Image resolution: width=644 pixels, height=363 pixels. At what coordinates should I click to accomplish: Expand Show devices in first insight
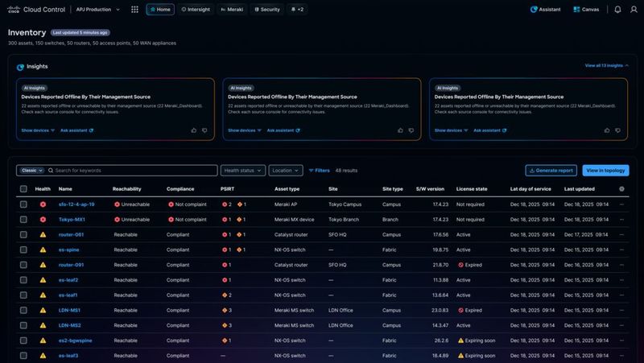[38, 130]
